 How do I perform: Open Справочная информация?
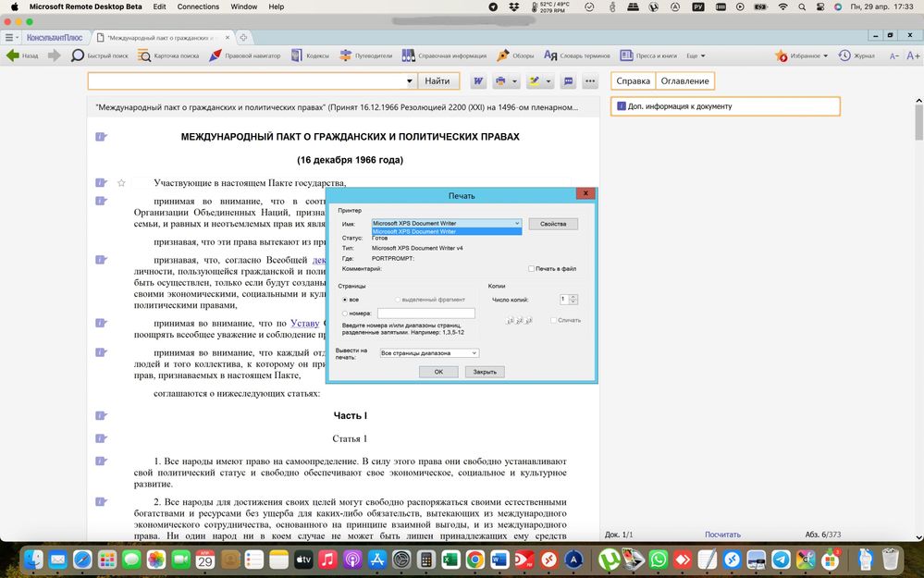444,55
